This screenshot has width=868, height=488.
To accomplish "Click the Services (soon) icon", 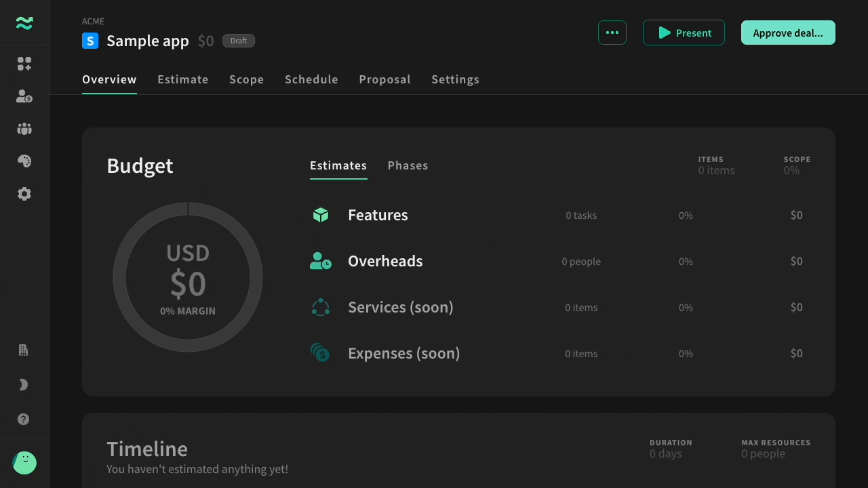I will [x=321, y=307].
